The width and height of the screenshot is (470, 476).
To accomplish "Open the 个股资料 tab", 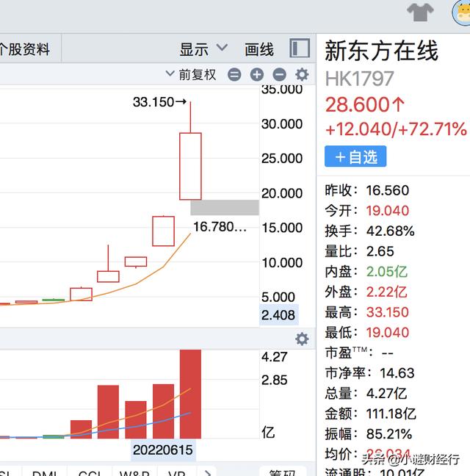I will pos(25,49).
